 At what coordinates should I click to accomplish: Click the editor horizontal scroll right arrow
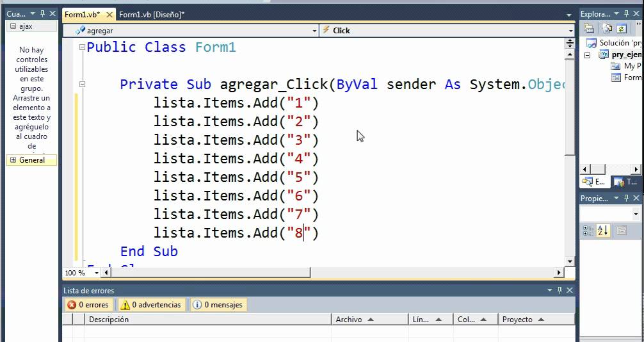point(559,273)
